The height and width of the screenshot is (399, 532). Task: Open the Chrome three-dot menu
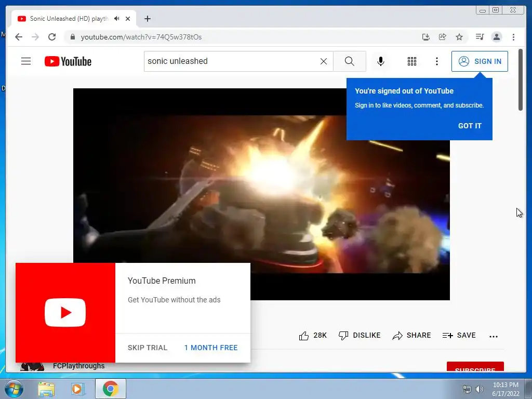tap(513, 37)
